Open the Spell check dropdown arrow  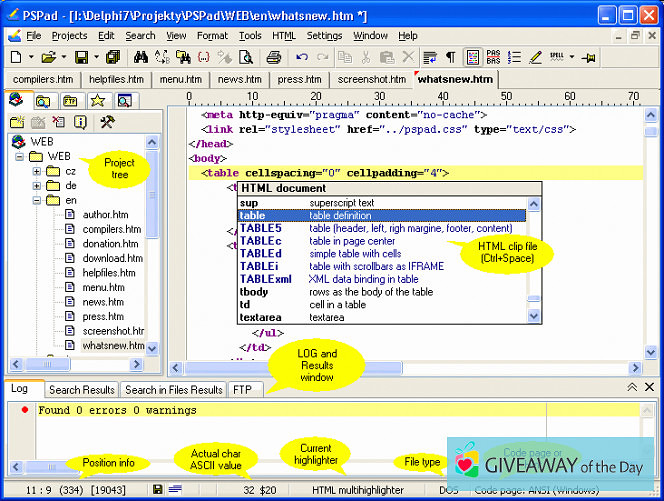pos(572,57)
